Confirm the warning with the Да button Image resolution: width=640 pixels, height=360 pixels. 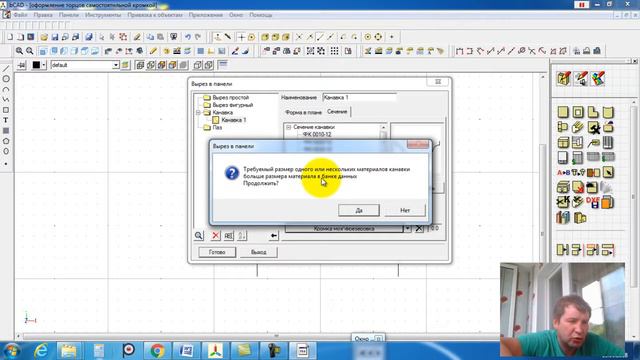(359, 210)
